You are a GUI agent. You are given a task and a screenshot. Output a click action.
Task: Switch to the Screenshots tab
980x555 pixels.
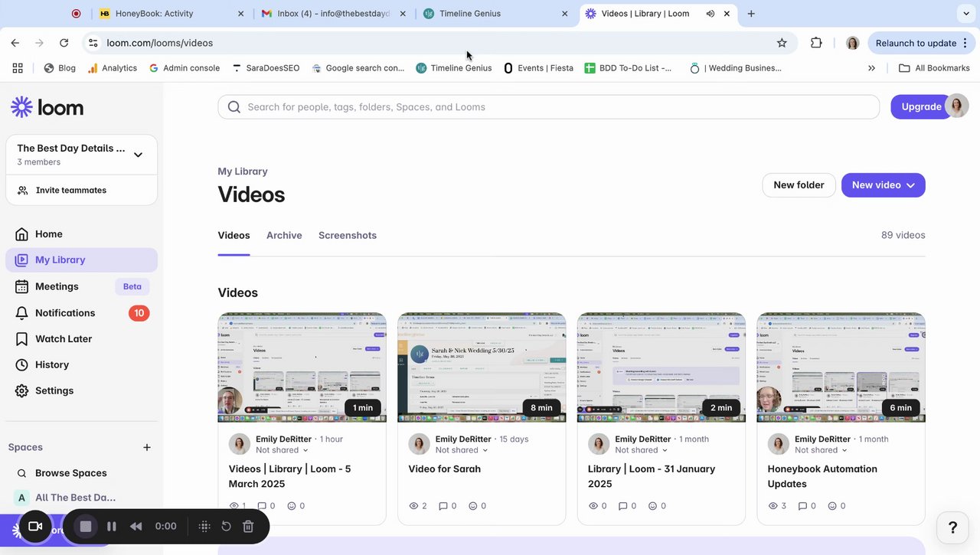point(348,236)
